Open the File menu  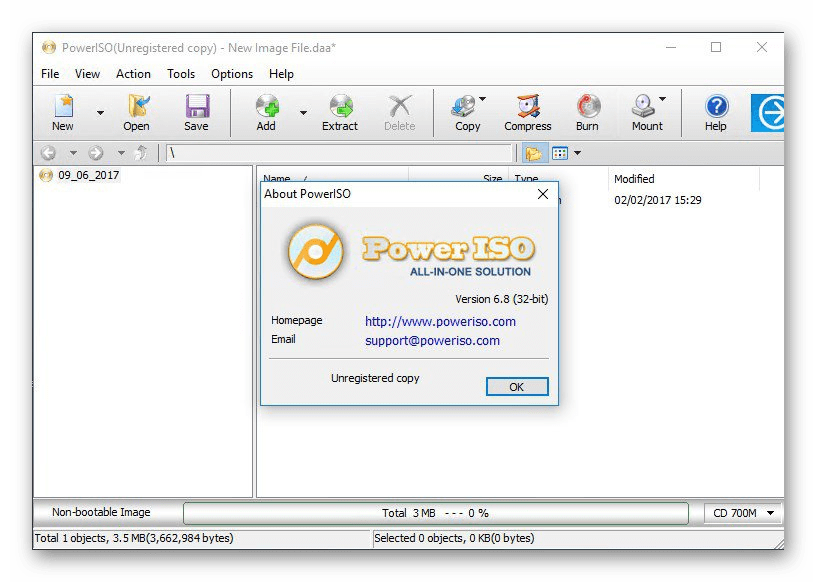[50, 74]
